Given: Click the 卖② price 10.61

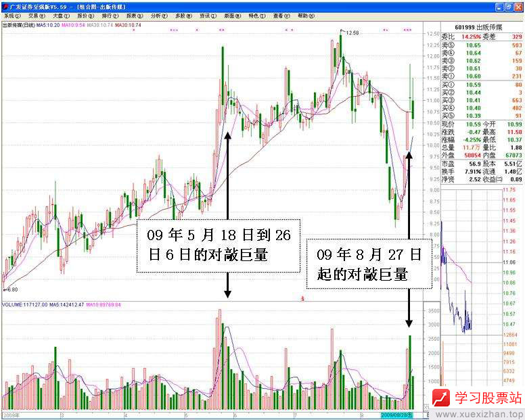Looking at the screenshot, I should tap(474, 68).
